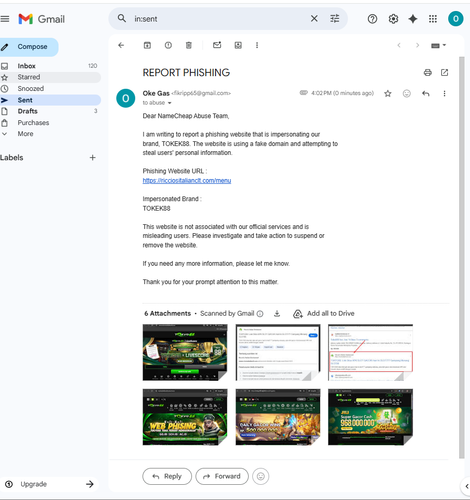Open the first attachment showing the LIVESCORE banner
The image size is (470, 500).
click(185, 352)
